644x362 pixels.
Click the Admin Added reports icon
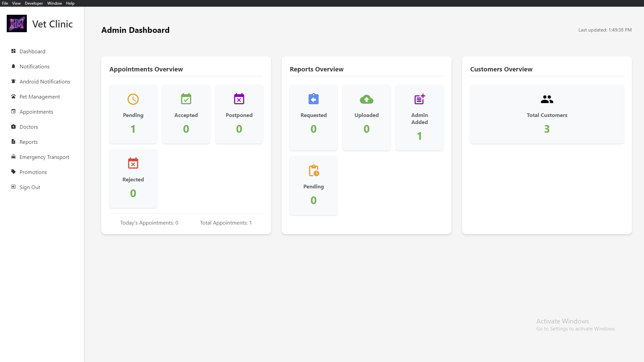click(420, 99)
